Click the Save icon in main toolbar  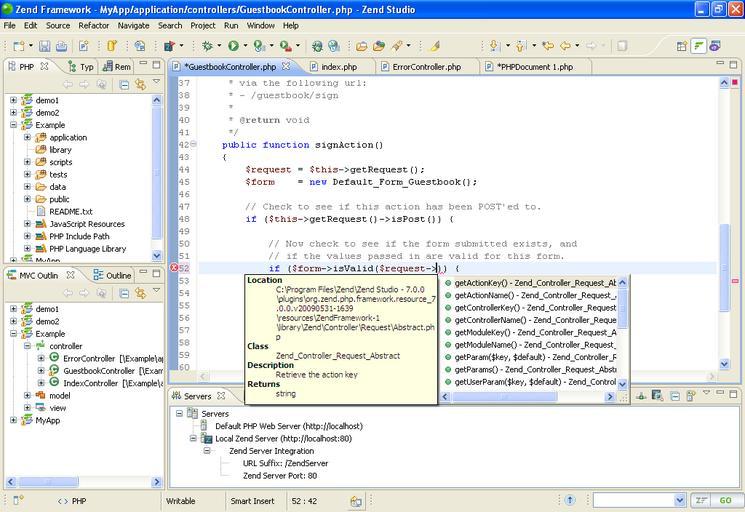tap(43, 46)
